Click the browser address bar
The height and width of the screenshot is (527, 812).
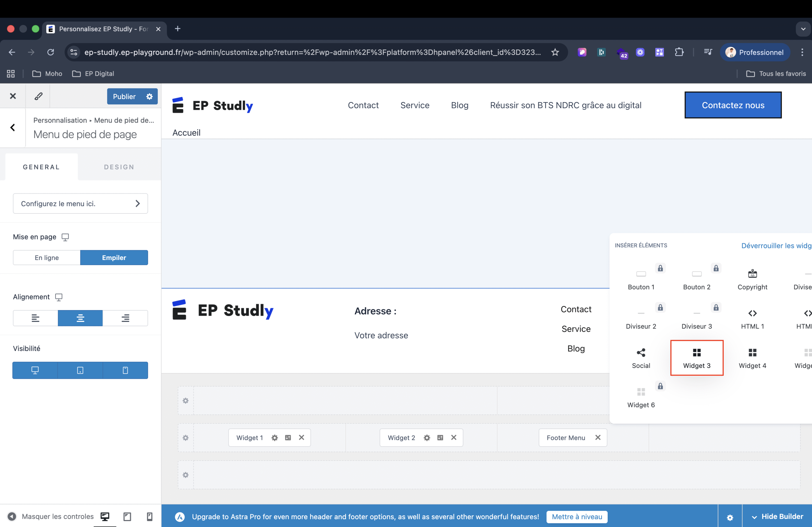[312, 52]
